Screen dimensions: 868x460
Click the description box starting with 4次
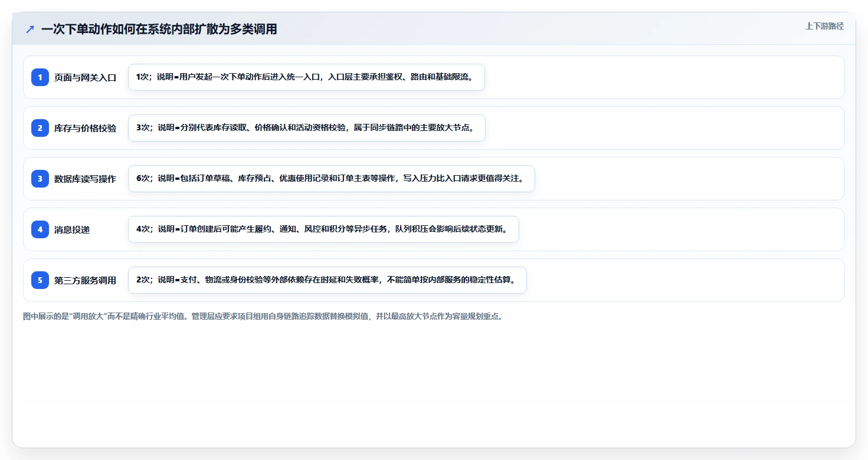(323, 229)
